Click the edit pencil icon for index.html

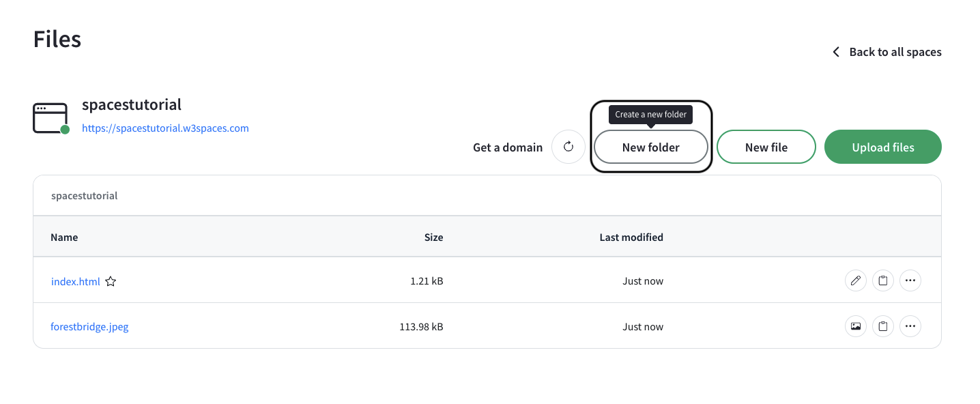pyautogui.click(x=856, y=280)
